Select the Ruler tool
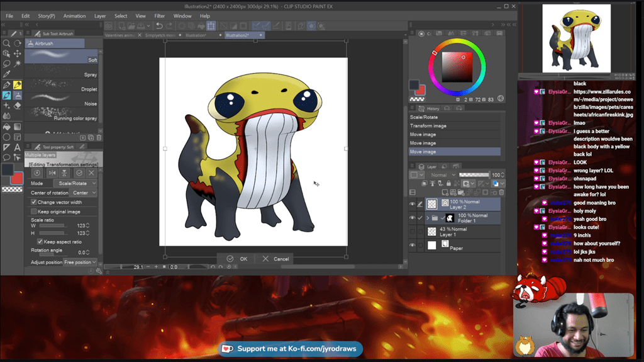The height and width of the screenshot is (362, 644). tap(6, 147)
